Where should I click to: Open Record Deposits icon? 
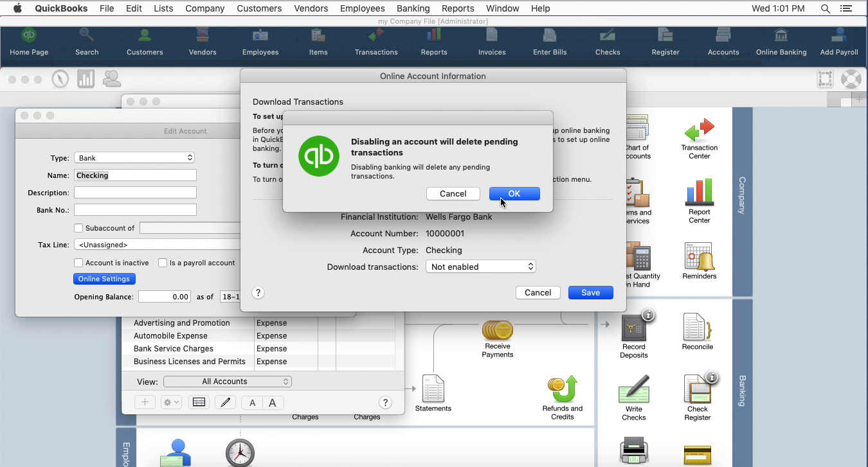634,337
